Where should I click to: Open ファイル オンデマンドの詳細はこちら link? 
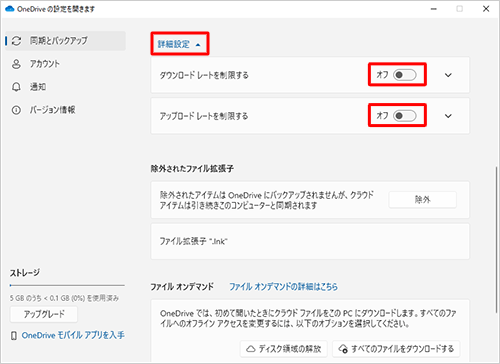(x=283, y=287)
